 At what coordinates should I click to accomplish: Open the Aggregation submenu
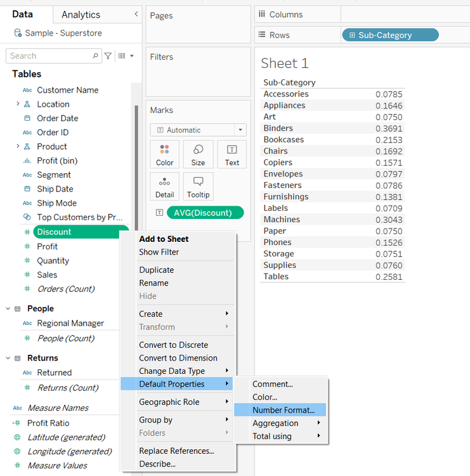click(275, 423)
